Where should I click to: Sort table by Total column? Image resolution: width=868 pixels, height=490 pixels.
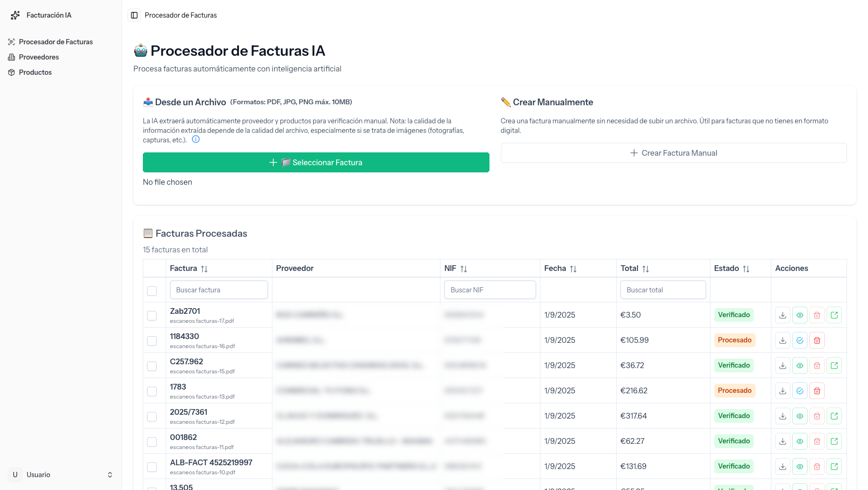[646, 269]
